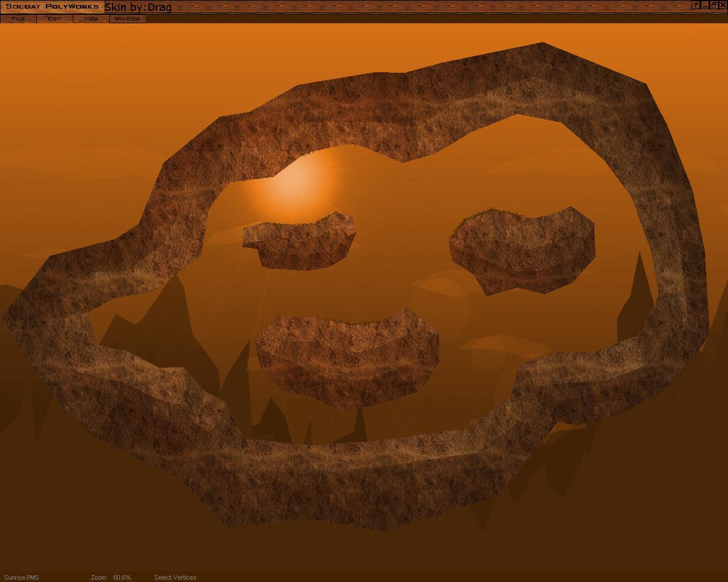The image size is (728, 582).
Task: Click the Zoom 60,6% status indicator
Action: [111, 577]
